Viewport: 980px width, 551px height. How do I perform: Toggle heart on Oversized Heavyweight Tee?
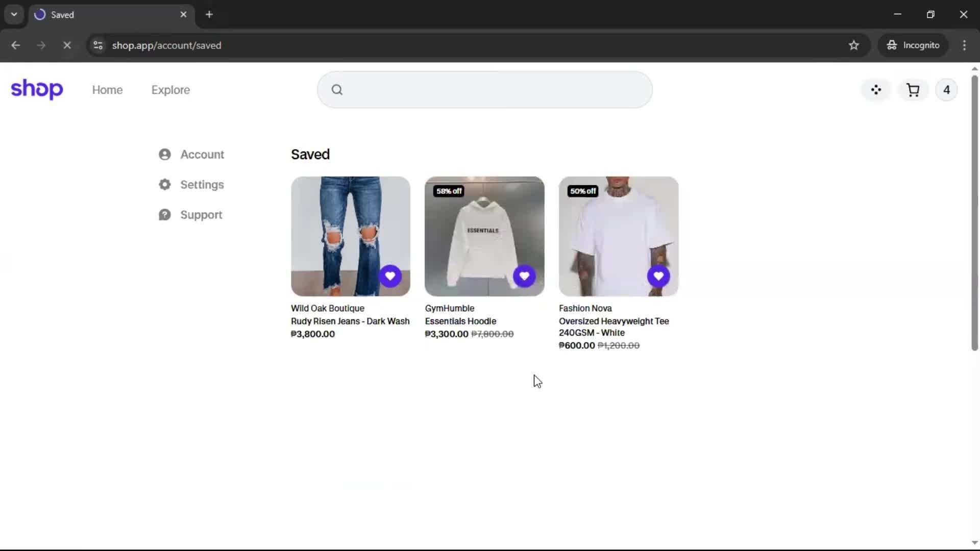(x=658, y=276)
